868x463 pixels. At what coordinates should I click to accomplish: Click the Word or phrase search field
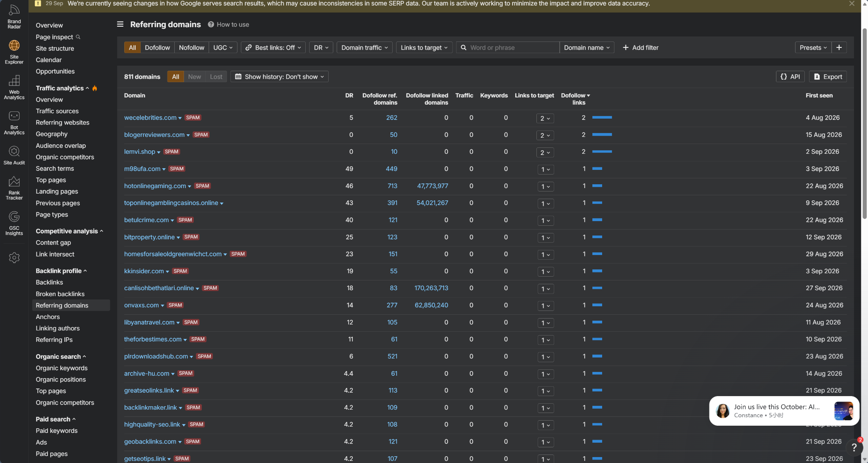point(508,47)
